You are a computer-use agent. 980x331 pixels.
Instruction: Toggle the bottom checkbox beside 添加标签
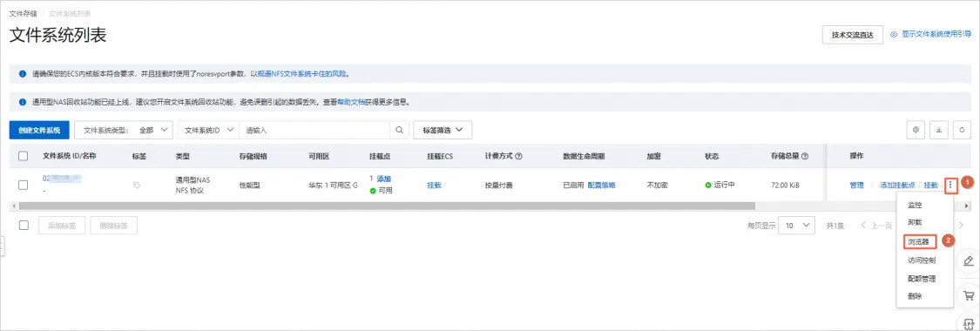pos(24,226)
